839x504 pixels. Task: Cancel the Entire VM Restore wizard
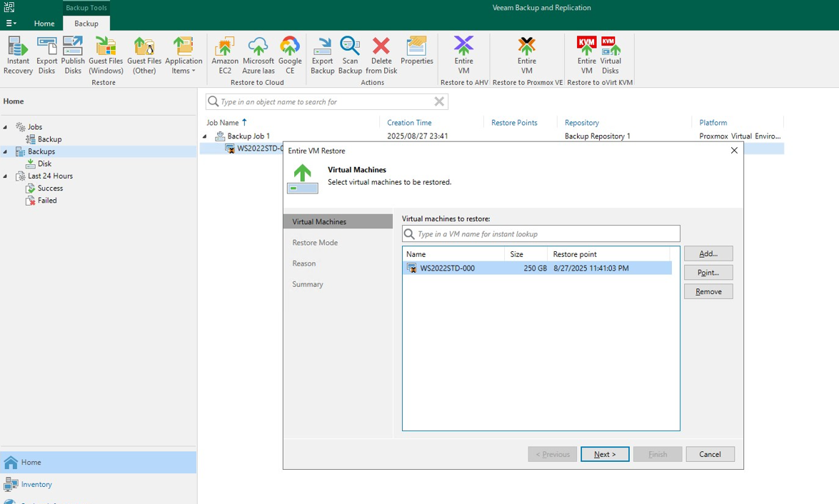pyautogui.click(x=710, y=454)
